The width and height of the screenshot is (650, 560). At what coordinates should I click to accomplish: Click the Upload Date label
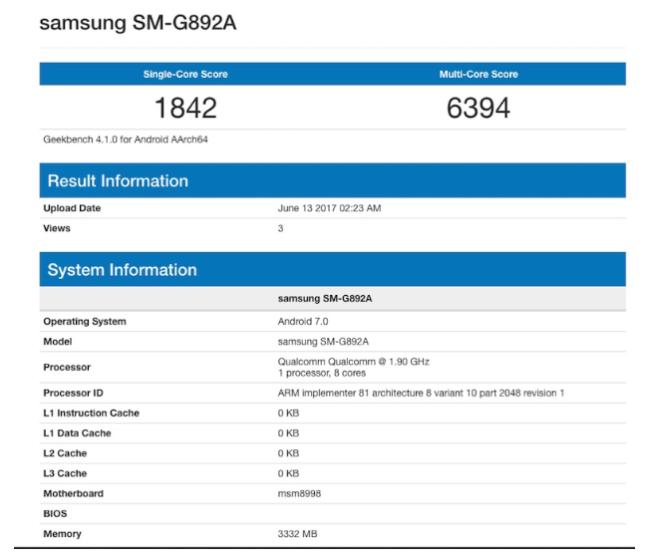(72, 208)
